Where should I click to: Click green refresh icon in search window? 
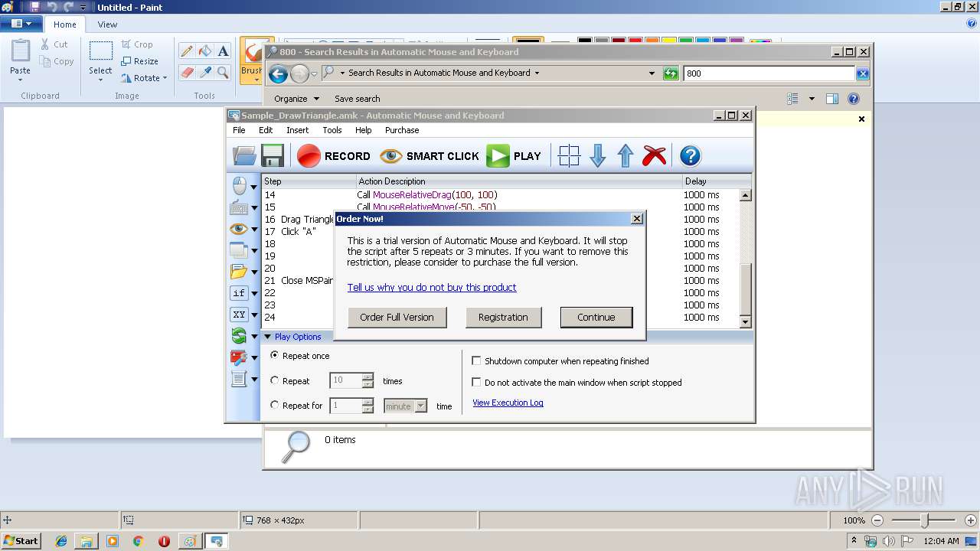671,73
